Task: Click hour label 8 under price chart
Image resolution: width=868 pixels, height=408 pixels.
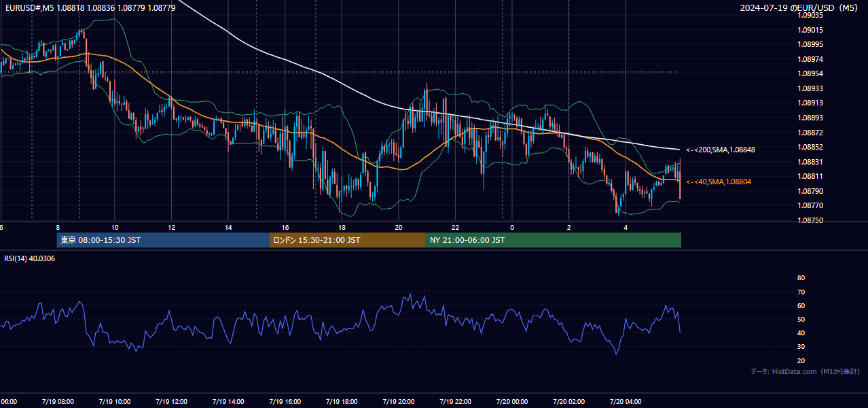Action: pyautogui.click(x=58, y=227)
